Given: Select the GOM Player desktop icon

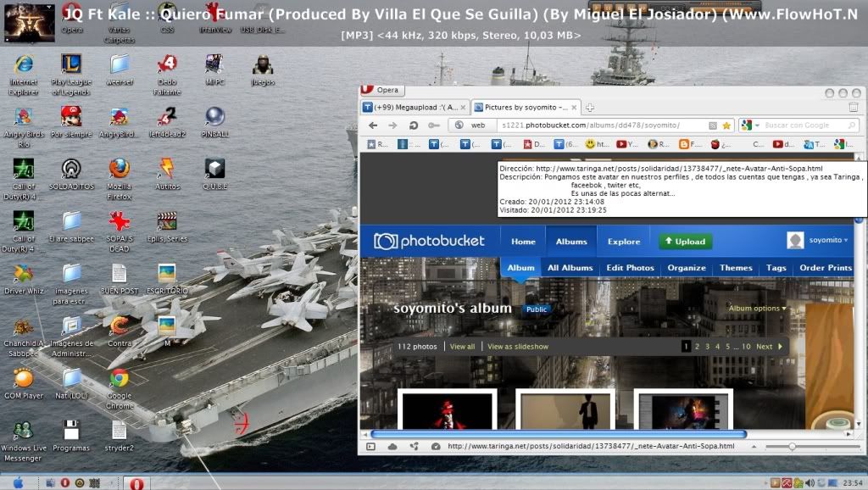Looking at the screenshot, I should [23, 383].
